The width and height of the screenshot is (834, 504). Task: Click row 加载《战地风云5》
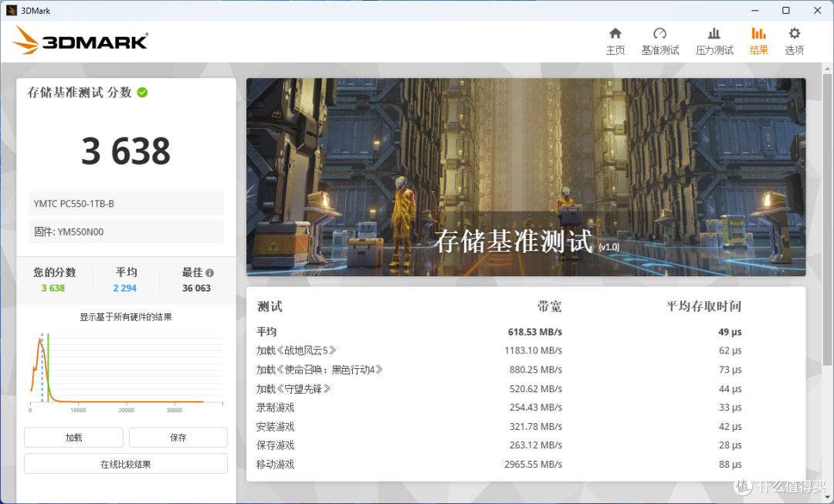click(499, 350)
